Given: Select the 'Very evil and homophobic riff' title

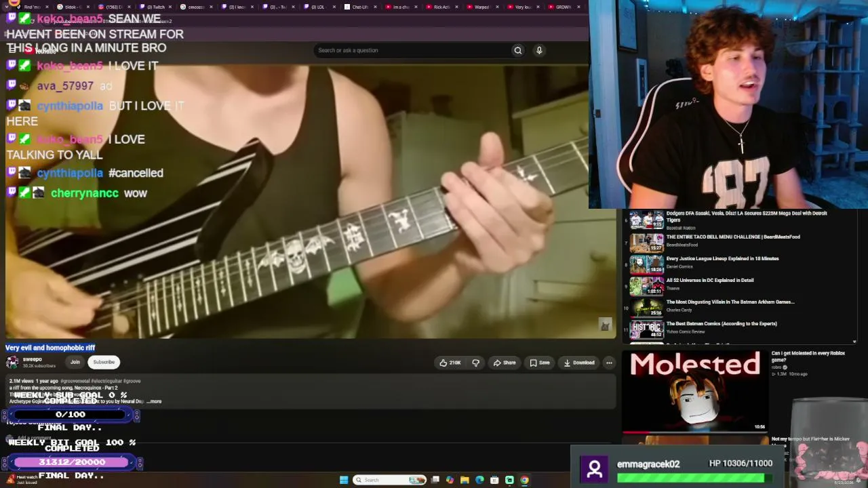Looking at the screenshot, I should (x=50, y=348).
